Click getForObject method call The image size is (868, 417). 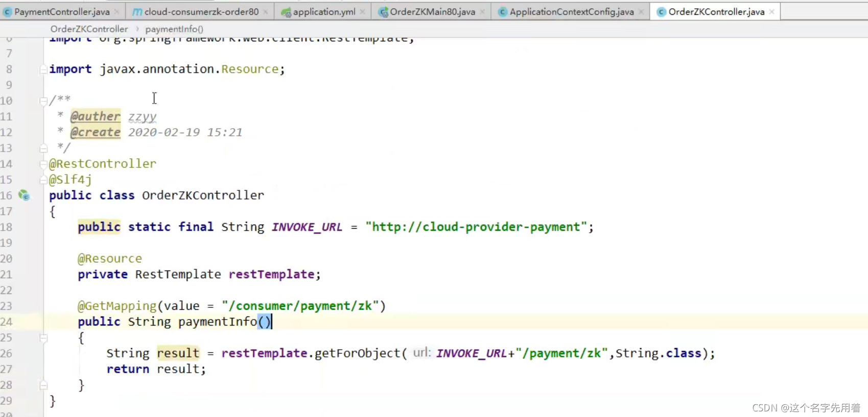point(357,353)
